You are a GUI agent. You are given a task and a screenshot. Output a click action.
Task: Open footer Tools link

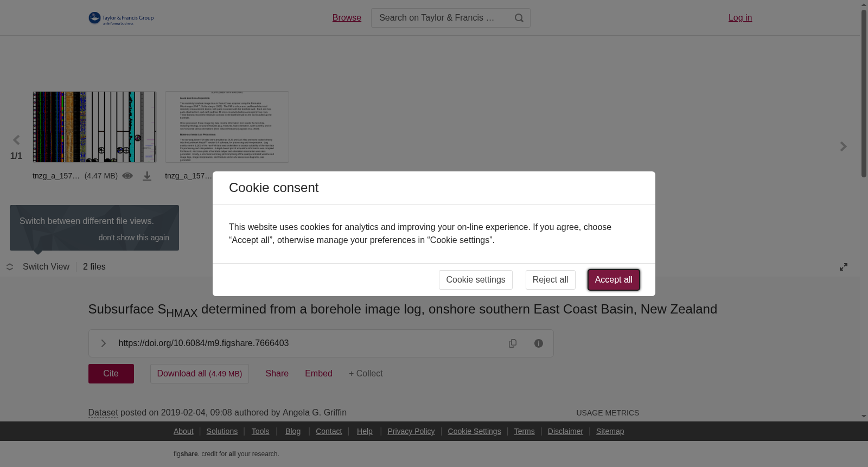point(260,431)
